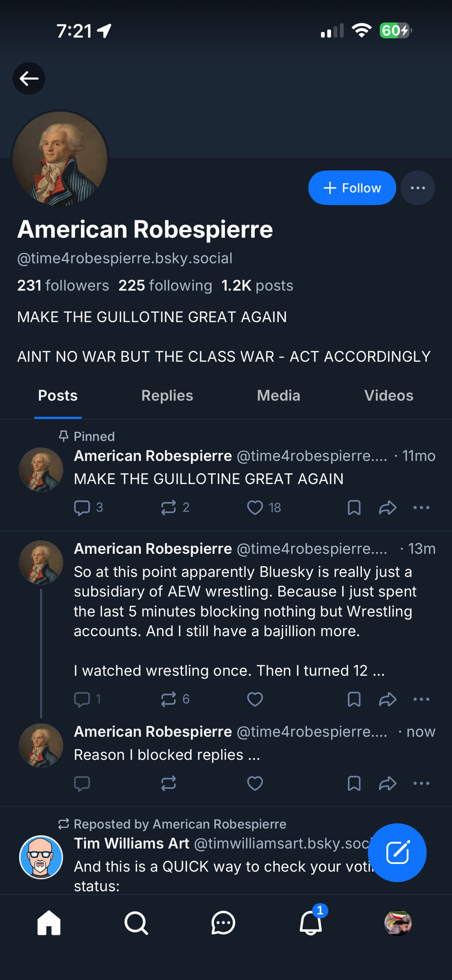Share the pinned post
Screen dimensions: 452x980
[x=387, y=508]
